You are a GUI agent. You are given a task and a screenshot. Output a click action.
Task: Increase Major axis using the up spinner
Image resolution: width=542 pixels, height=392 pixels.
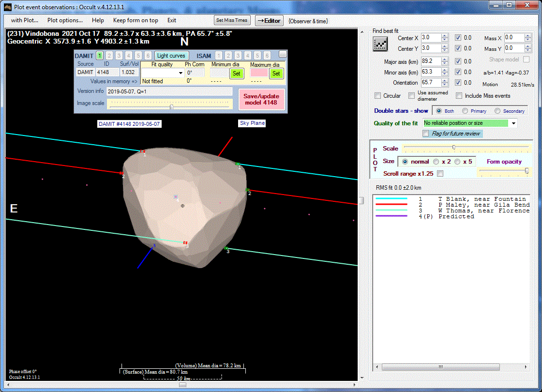click(444, 59)
